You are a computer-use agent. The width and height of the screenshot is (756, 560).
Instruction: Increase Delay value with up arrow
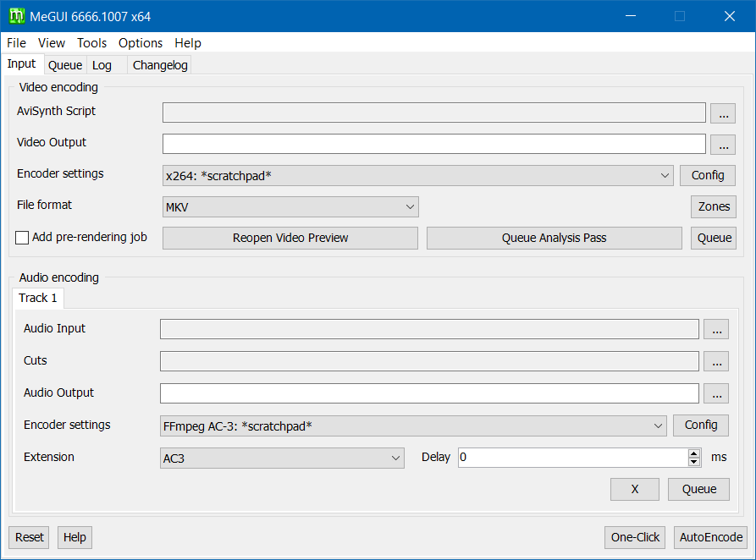pos(694,453)
